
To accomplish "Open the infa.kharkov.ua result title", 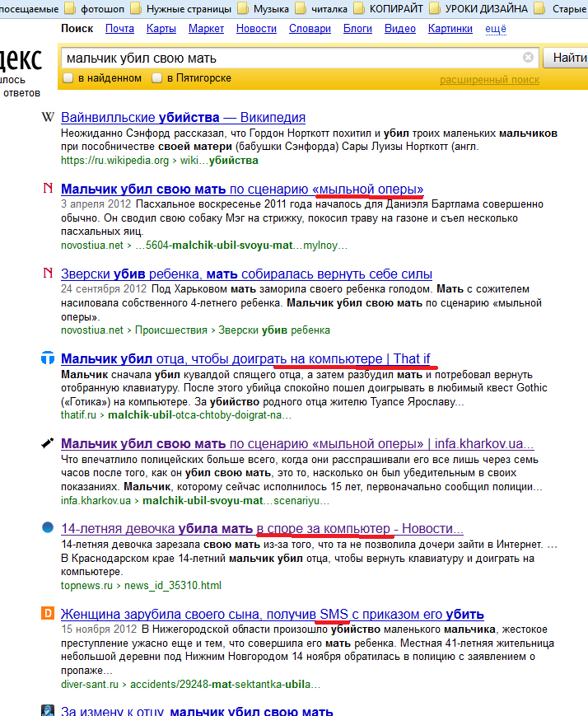I will tap(297, 443).
